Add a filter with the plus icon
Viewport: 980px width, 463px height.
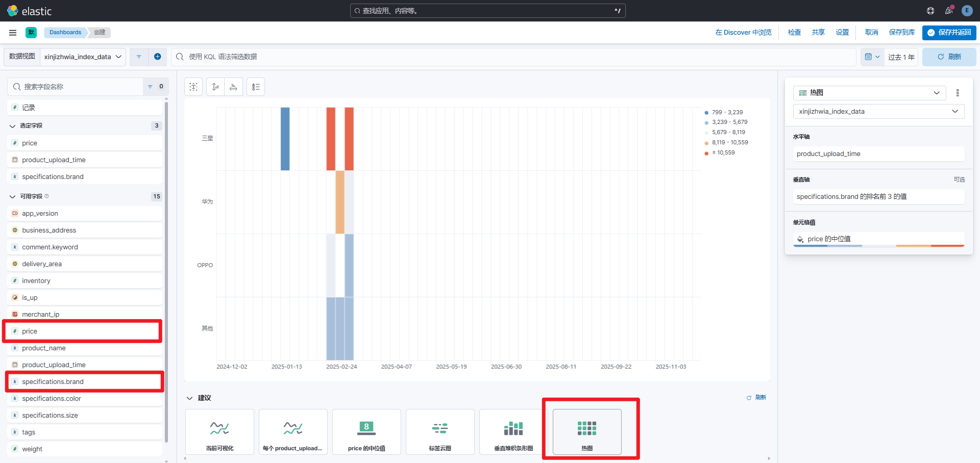coord(157,57)
